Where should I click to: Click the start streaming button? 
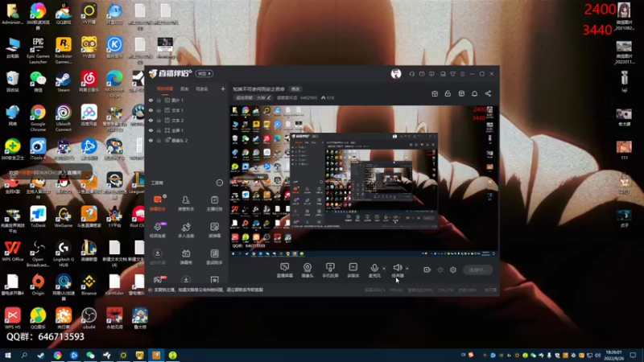[x=477, y=269]
